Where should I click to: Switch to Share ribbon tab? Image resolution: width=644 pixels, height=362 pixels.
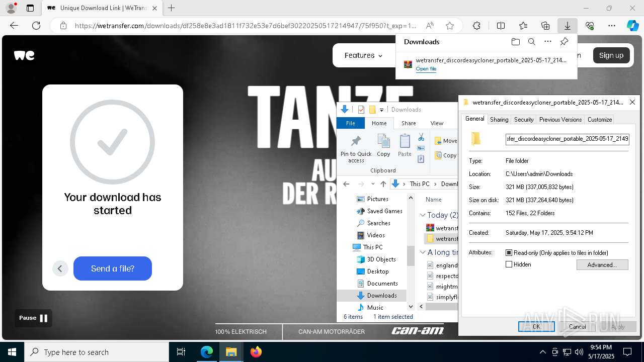point(409,123)
